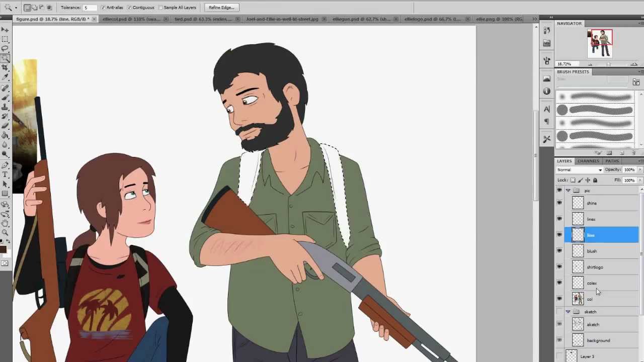This screenshot has height=362, width=644.
Task: Select the Blur tool
Action: point(5,145)
